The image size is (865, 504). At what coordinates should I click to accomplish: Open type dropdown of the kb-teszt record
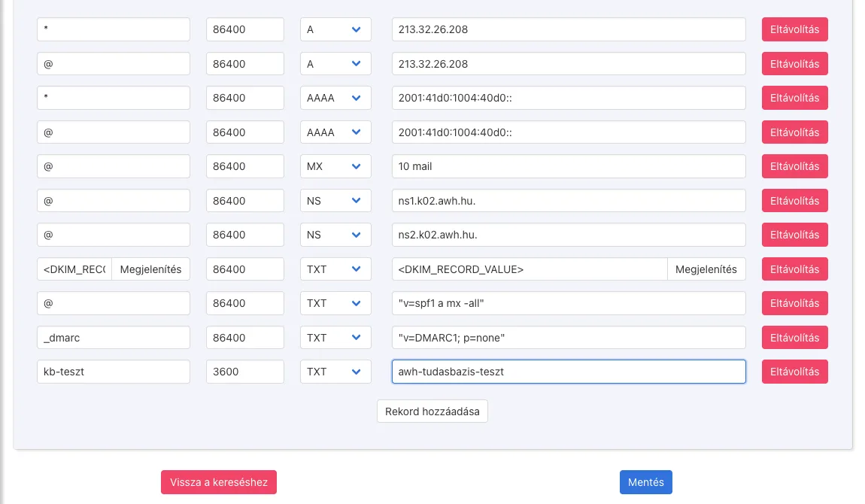point(335,371)
